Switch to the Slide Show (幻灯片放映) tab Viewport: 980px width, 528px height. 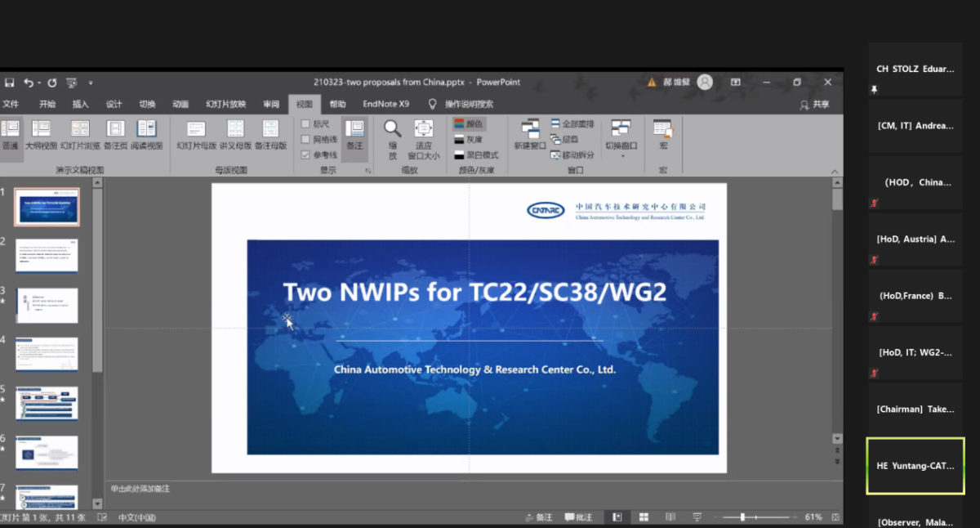(x=225, y=105)
